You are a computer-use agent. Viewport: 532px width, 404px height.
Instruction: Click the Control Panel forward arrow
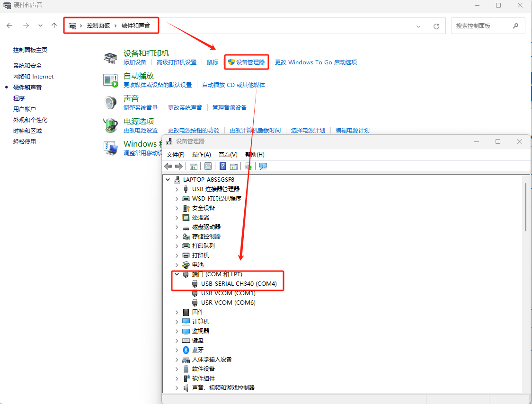(x=26, y=26)
